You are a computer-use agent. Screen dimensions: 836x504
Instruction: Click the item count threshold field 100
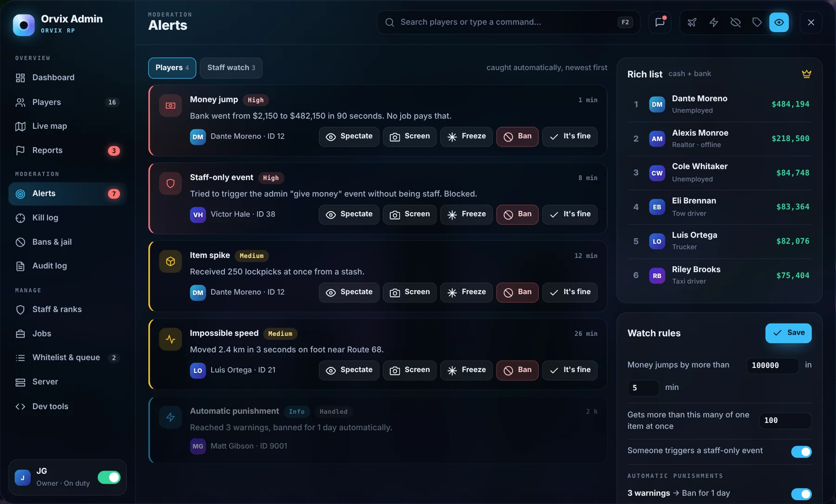pos(785,420)
